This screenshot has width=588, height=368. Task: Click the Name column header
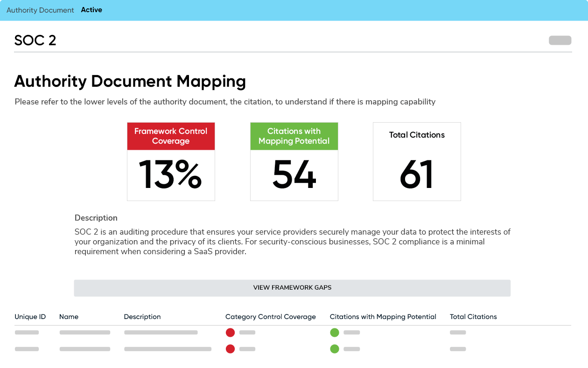(69, 317)
